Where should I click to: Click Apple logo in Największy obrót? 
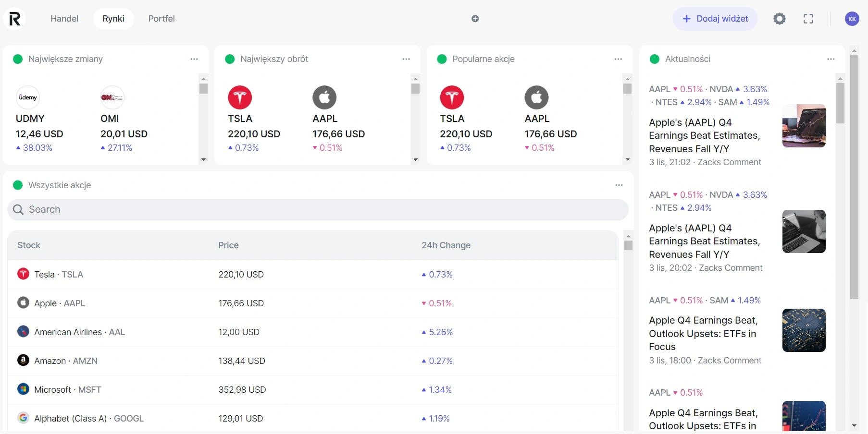pyautogui.click(x=324, y=97)
